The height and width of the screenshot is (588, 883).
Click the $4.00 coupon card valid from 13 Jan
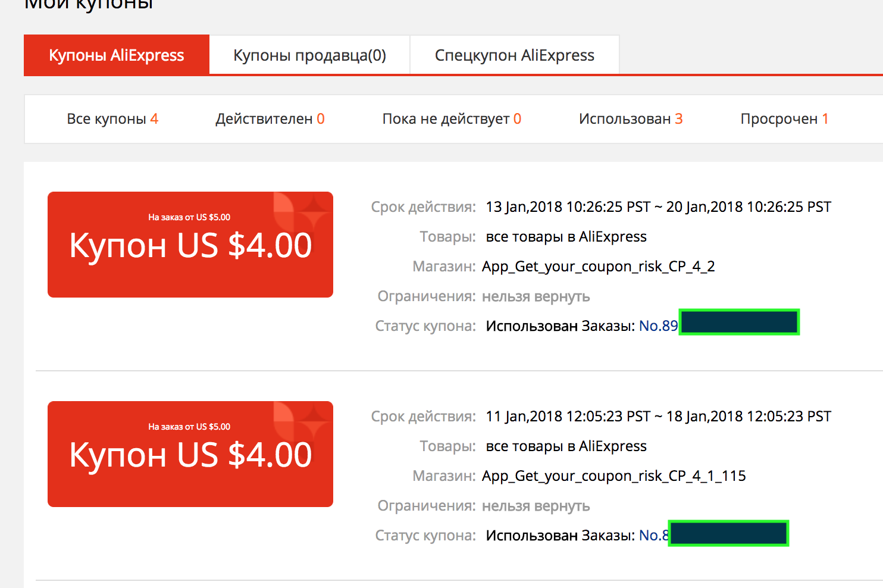(x=190, y=245)
